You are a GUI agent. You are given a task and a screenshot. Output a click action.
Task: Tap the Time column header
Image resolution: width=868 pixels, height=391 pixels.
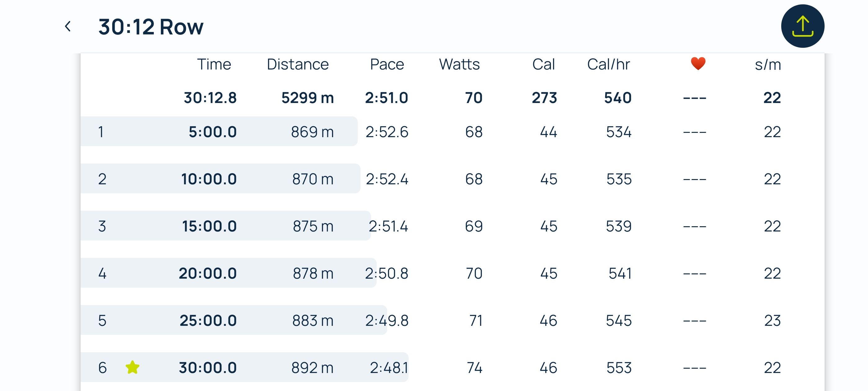coord(214,64)
